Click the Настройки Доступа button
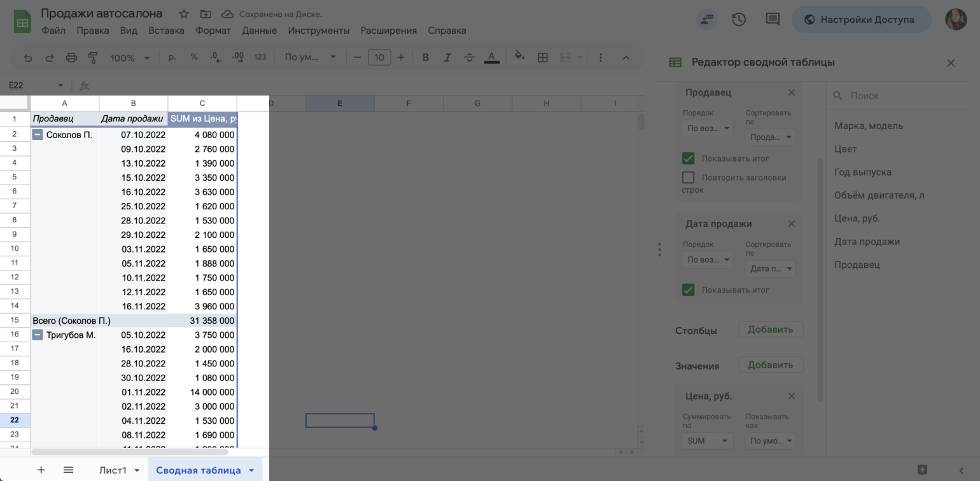This screenshot has height=481, width=980. click(860, 20)
